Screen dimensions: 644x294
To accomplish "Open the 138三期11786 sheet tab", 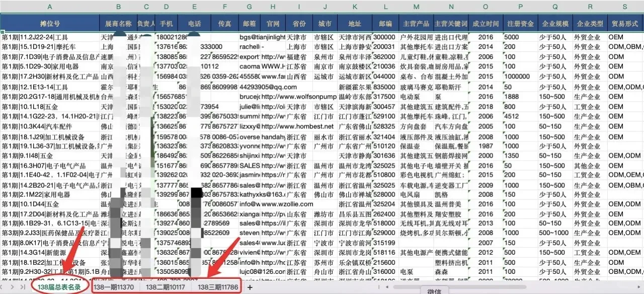I will coord(217,287).
